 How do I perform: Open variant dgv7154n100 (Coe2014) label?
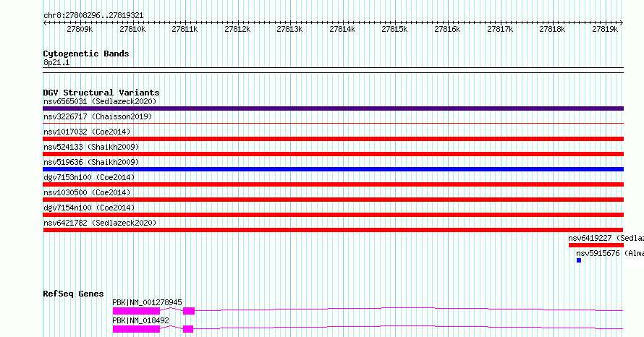tap(89, 208)
